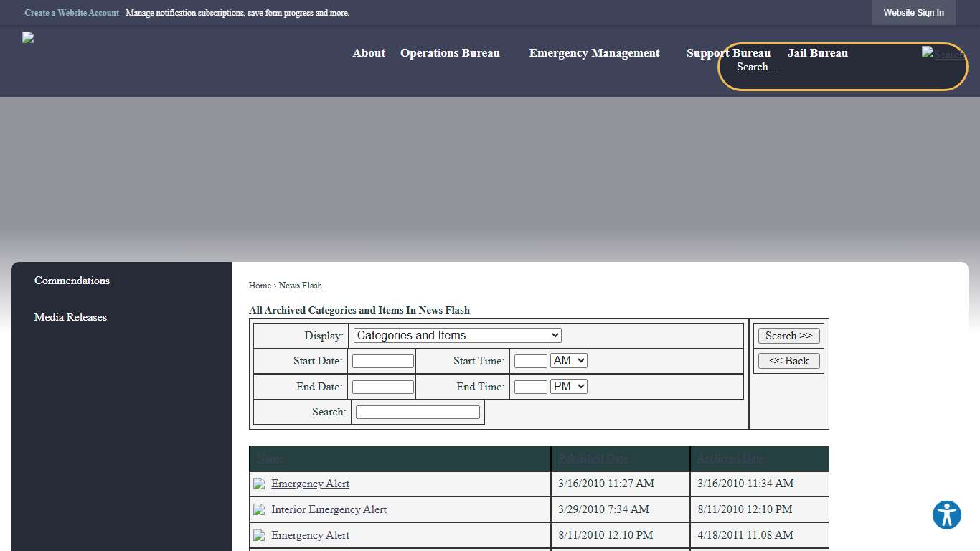Image resolution: width=980 pixels, height=551 pixels.
Task: Open the Jail Bureau menu
Action: pos(817,53)
